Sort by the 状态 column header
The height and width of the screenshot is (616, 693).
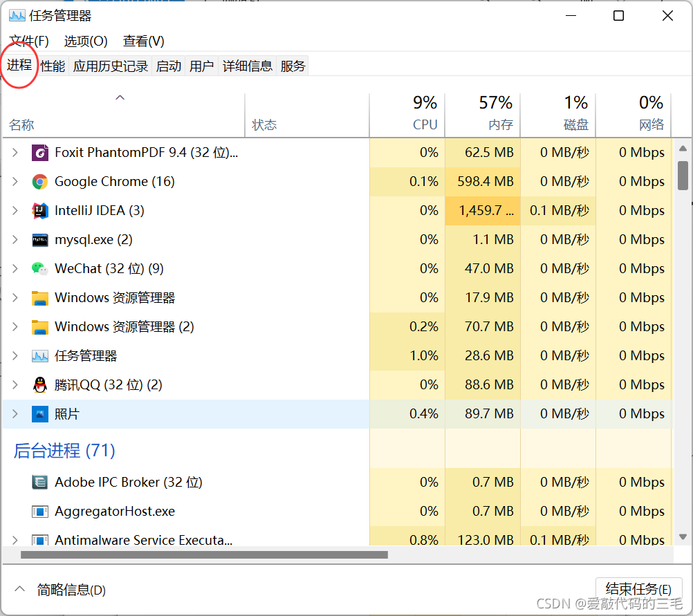tap(306, 115)
